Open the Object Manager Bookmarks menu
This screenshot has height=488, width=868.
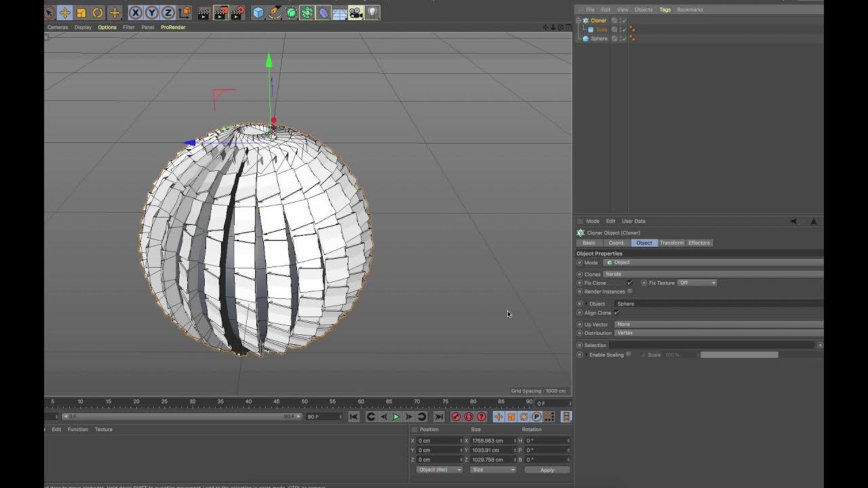[690, 9]
